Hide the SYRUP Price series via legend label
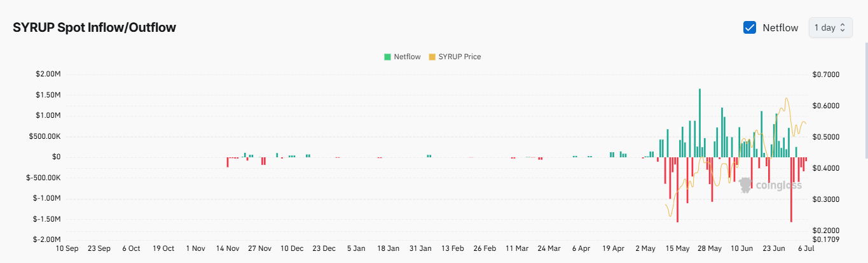This screenshot has width=868, height=263. coord(460,57)
